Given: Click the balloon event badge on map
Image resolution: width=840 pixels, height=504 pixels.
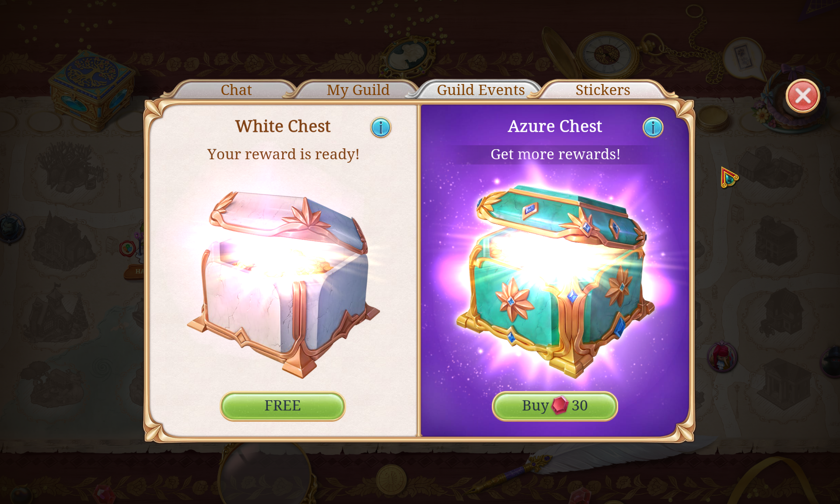Looking at the screenshot, I should tap(127, 248).
